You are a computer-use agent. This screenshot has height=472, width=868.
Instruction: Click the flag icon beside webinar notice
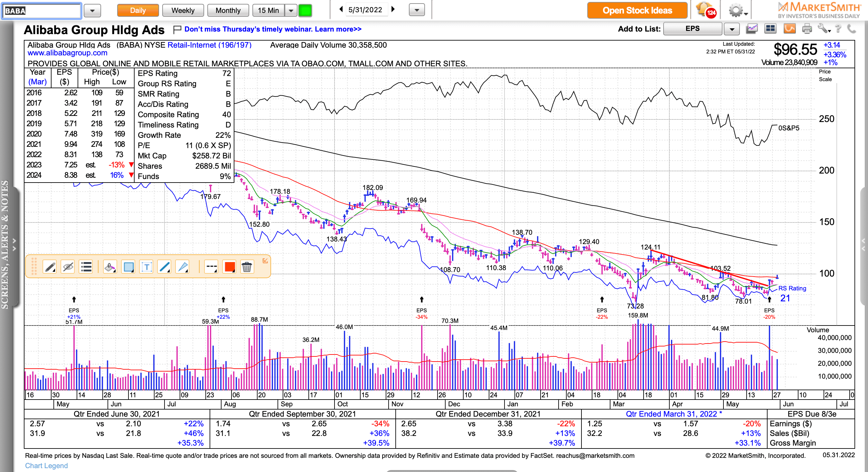177,30
